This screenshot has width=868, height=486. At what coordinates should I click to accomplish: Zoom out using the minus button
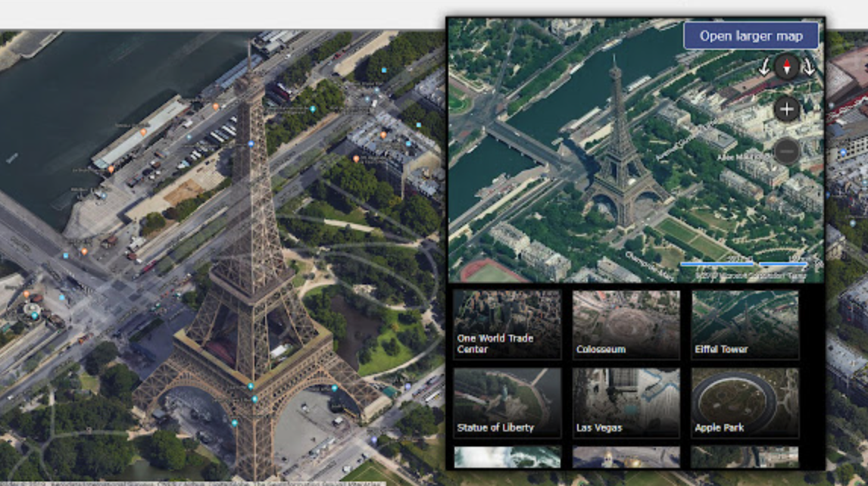point(787,151)
